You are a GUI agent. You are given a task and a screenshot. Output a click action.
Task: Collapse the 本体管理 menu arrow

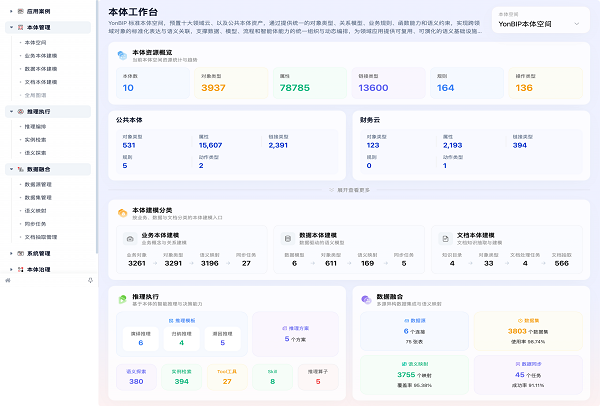11,28
